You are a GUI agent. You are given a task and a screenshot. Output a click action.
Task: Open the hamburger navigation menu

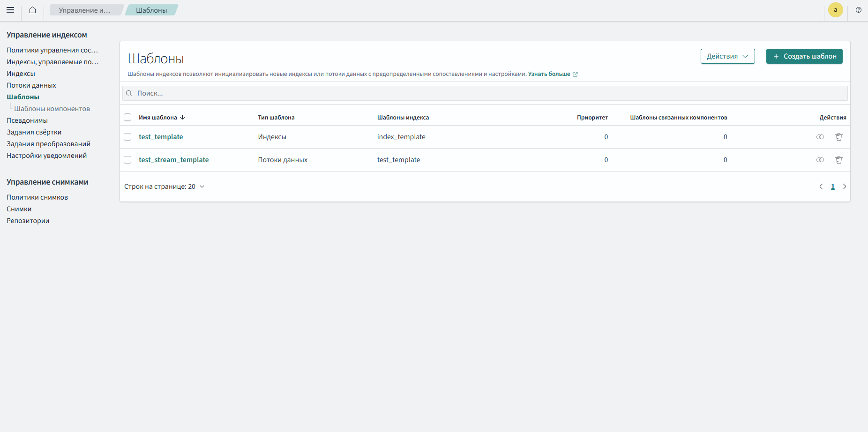10,10
